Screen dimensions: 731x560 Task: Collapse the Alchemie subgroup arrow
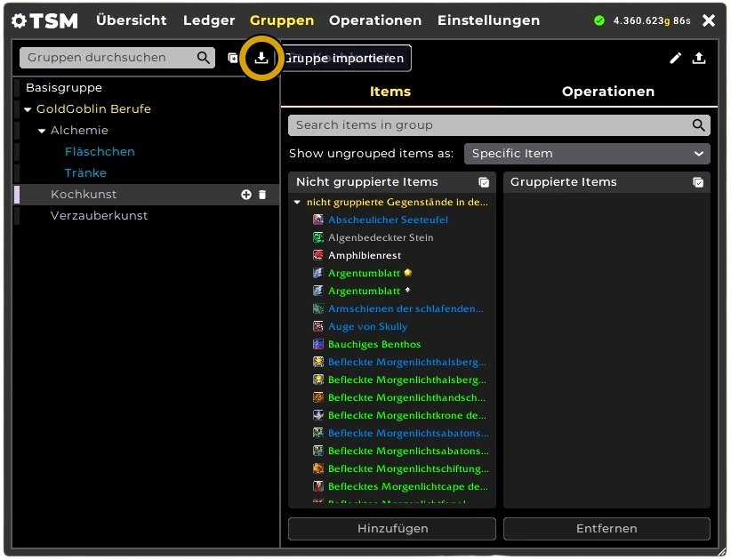pyautogui.click(x=42, y=131)
